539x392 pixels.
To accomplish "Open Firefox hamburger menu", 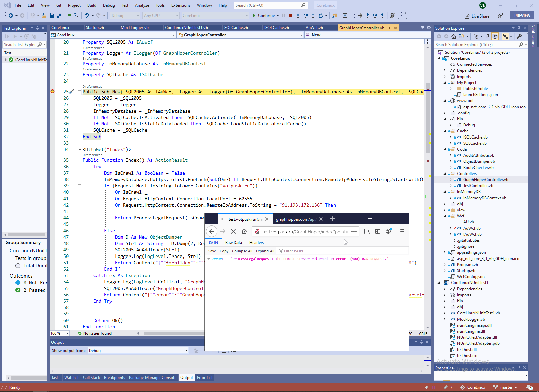I will (x=402, y=231).
